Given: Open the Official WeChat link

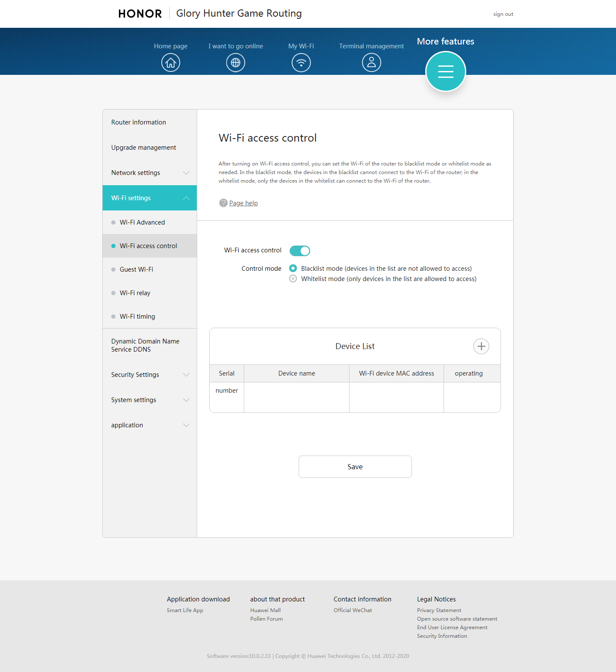Looking at the screenshot, I should (353, 610).
